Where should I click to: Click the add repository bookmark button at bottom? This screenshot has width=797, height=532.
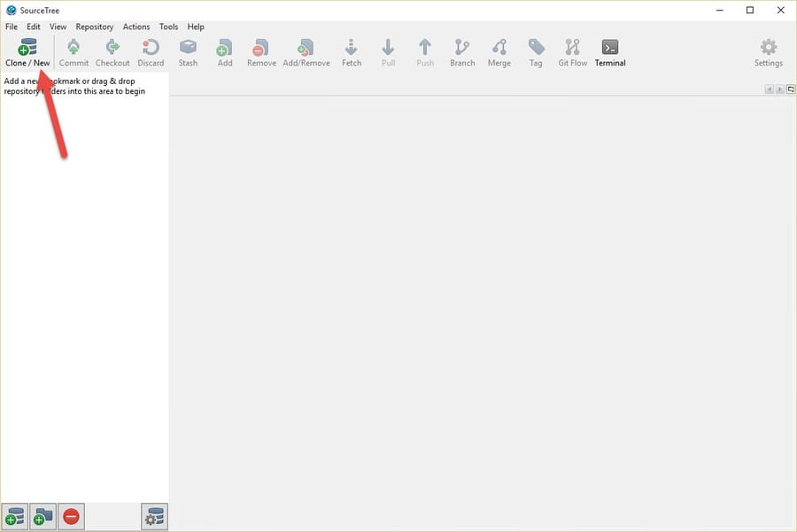[x=15, y=517]
